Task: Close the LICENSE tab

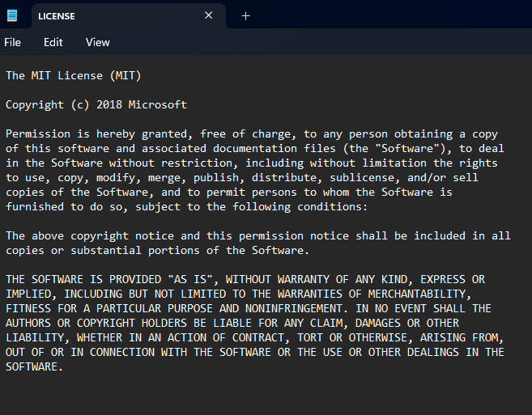Action: 209,15
